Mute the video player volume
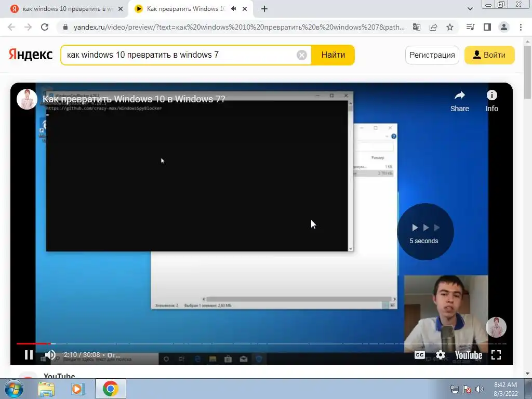 point(50,355)
